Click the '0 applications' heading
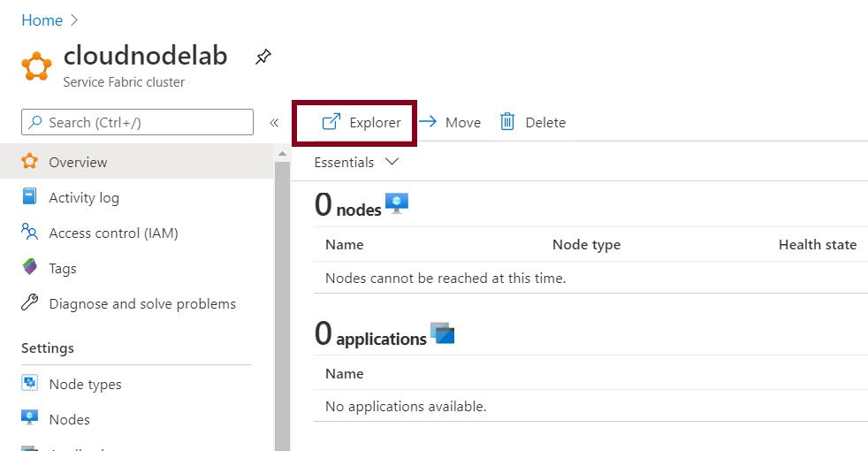Screen dimensions: 868x451 [370, 334]
